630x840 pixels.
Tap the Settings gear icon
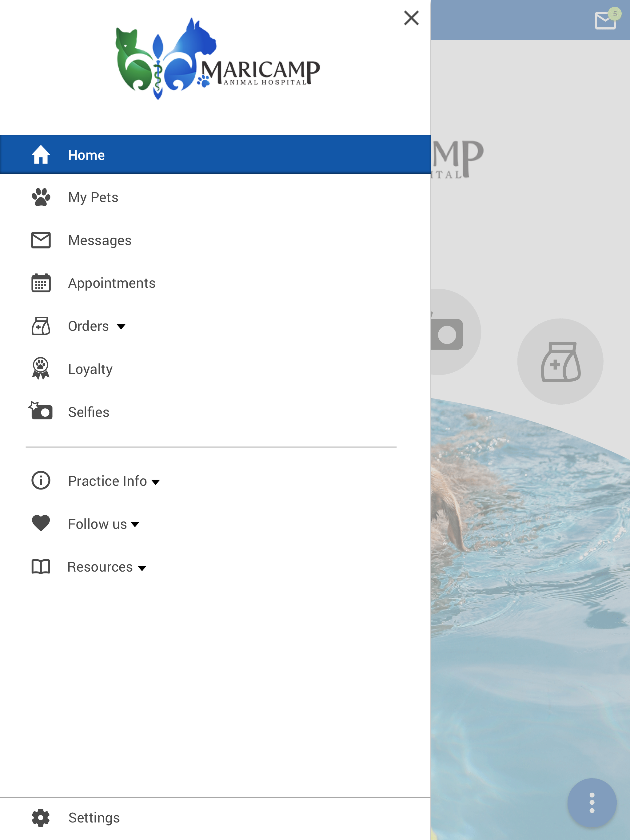41,818
